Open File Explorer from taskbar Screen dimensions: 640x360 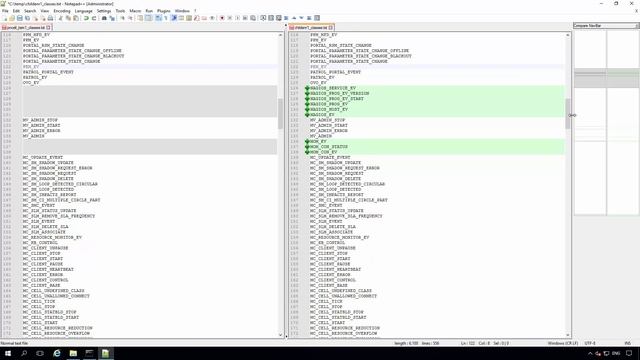click(x=73, y=353)
